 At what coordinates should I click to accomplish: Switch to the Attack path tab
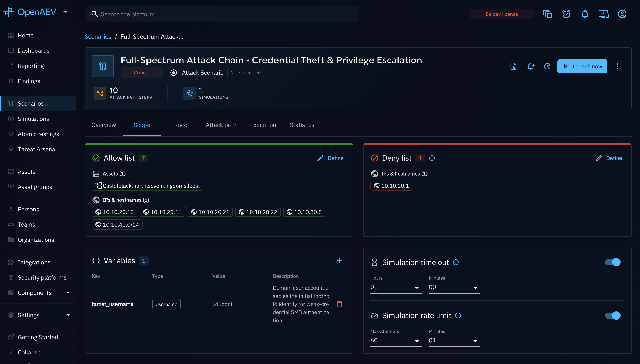coord(221,125)
